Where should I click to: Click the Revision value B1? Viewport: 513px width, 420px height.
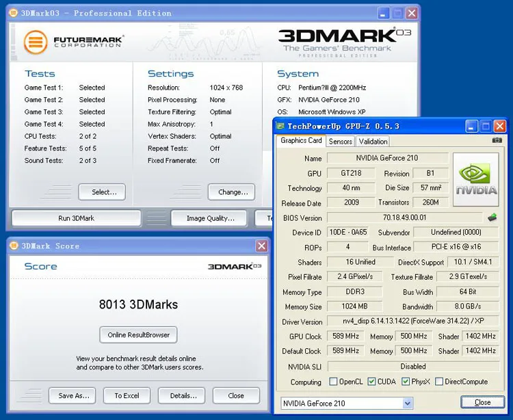pyautogui.click(x=430, y=173)
